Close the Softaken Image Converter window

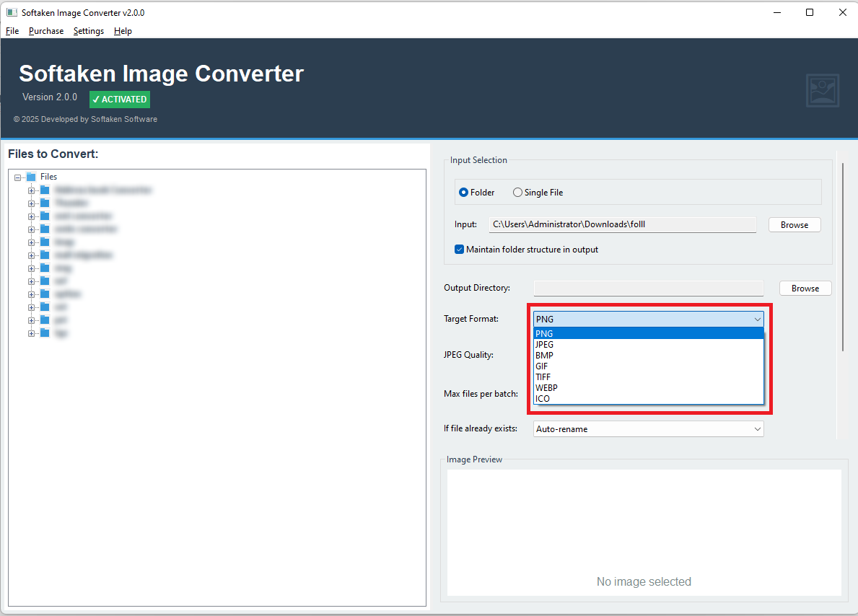pos(843,12)
